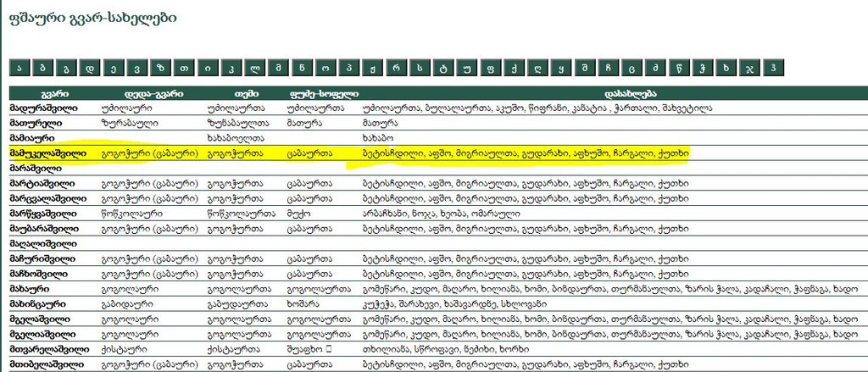Select surname მგელიაშვილი in the table
The height and width of the screenshot is (372, 868).
click(42, 335)
